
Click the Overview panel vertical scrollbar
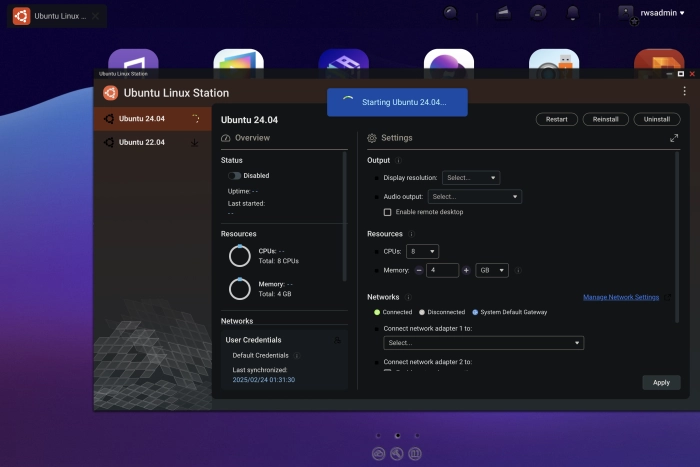[x=344, y=216]
